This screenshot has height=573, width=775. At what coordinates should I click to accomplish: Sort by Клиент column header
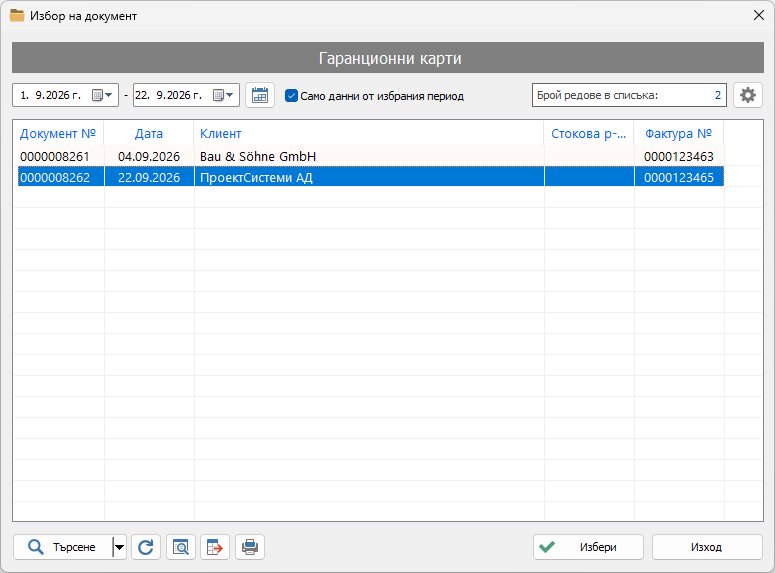tap(369, 133)
